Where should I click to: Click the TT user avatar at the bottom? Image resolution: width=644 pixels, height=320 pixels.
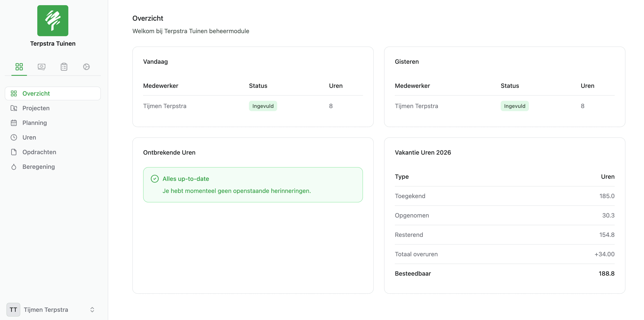[13, 309]
